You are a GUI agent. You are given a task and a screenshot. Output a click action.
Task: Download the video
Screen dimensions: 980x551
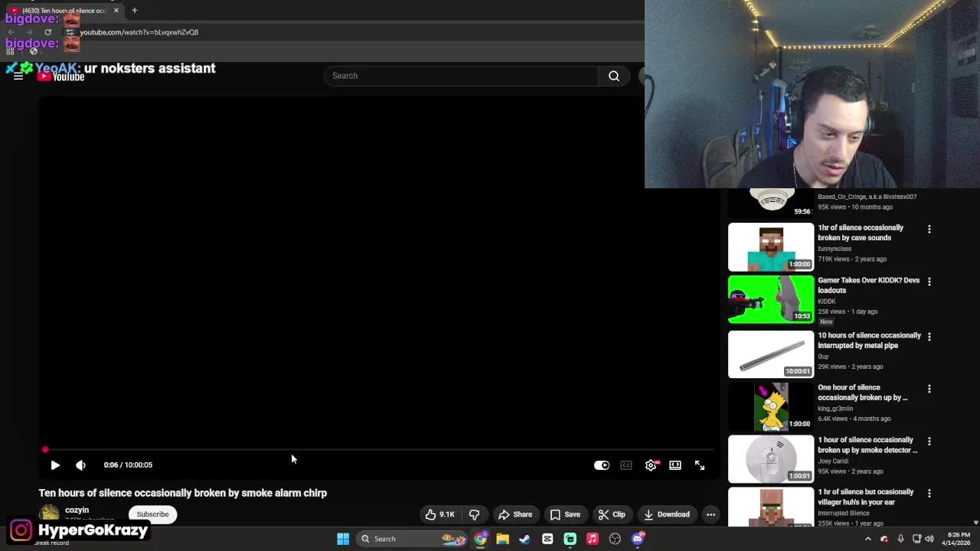pos(667,514)
